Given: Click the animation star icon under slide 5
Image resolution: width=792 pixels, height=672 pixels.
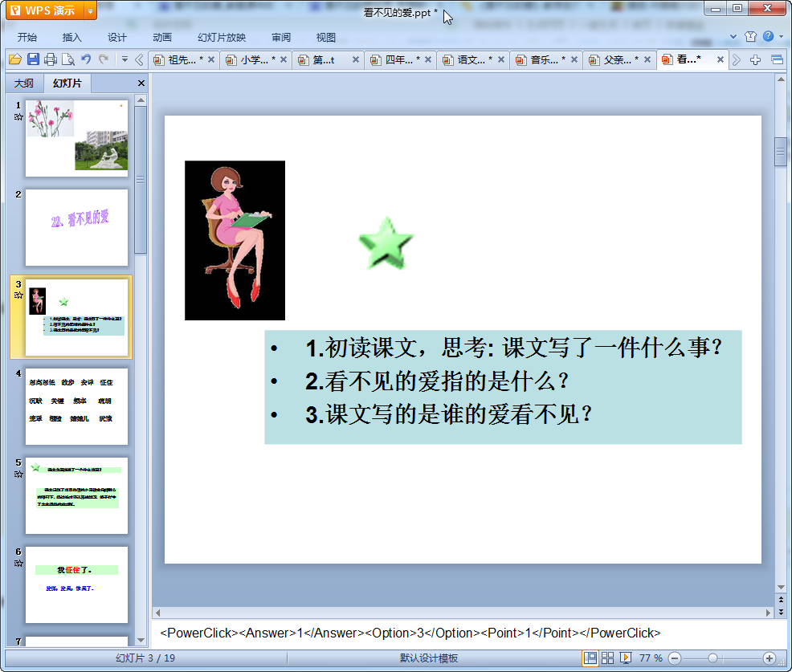Looking at the screenshot, I should 18,474.
